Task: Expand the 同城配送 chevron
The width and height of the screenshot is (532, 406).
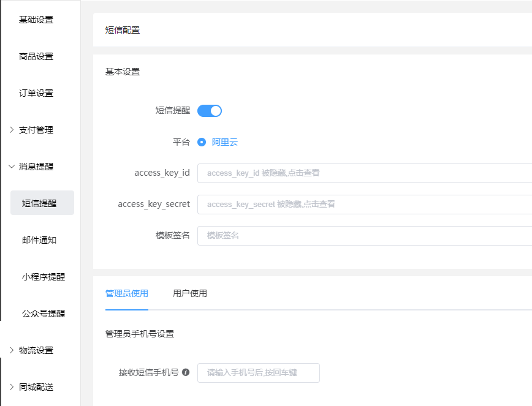Action: click(x=12, y=386)
